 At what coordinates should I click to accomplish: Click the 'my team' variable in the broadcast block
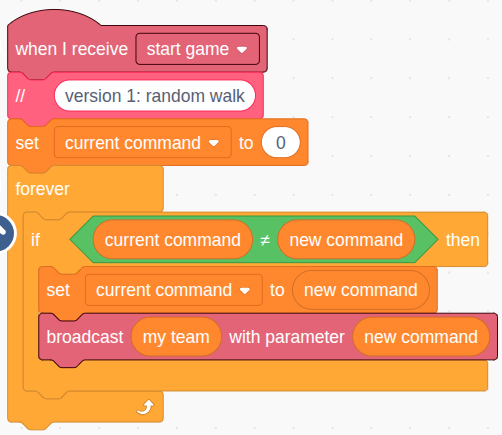click(176, 337)
